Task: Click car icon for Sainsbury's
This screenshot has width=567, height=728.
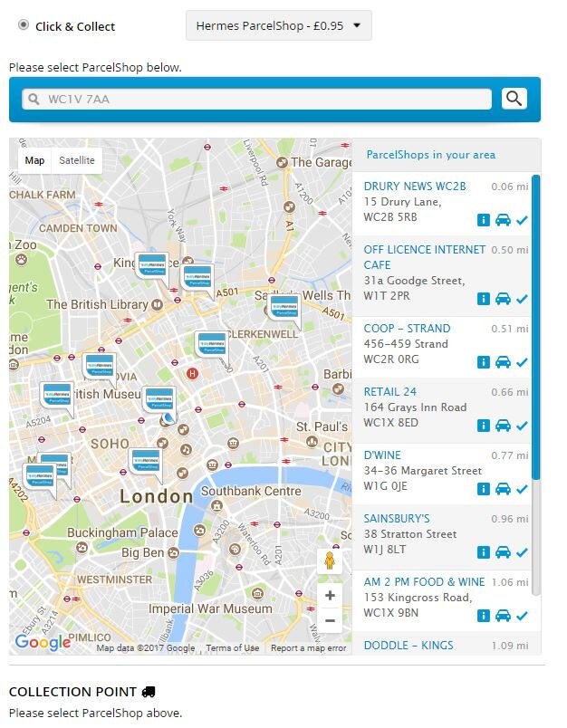Action: (x=503, y=552)
